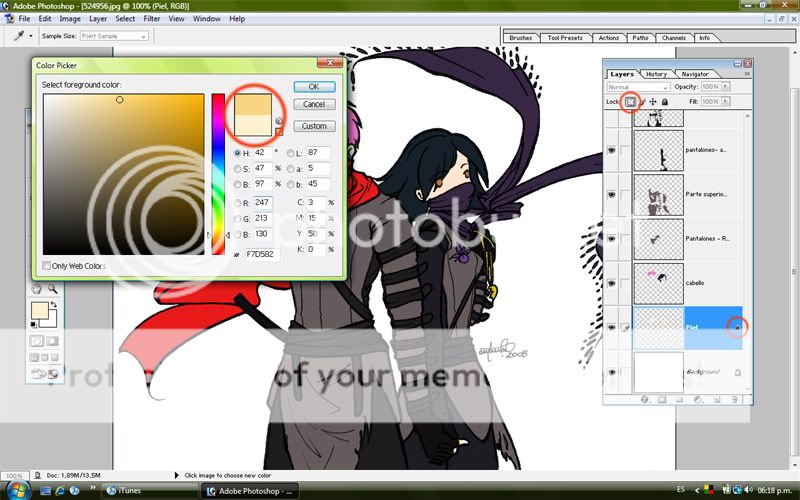The width and height of the screenshot is (800, 500).
Task: Click the out-of-gamut warning cube icon
Action: pos(279,121)
